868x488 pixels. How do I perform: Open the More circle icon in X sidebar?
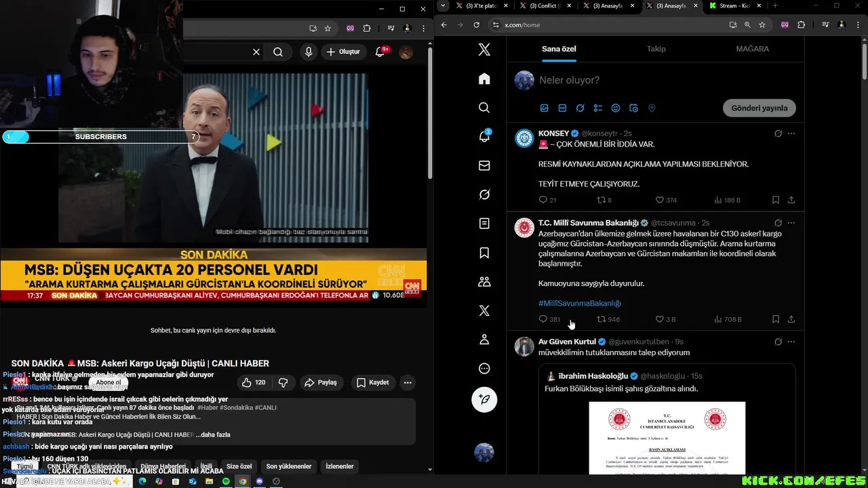pyautogui.click(x=484, y=369)
